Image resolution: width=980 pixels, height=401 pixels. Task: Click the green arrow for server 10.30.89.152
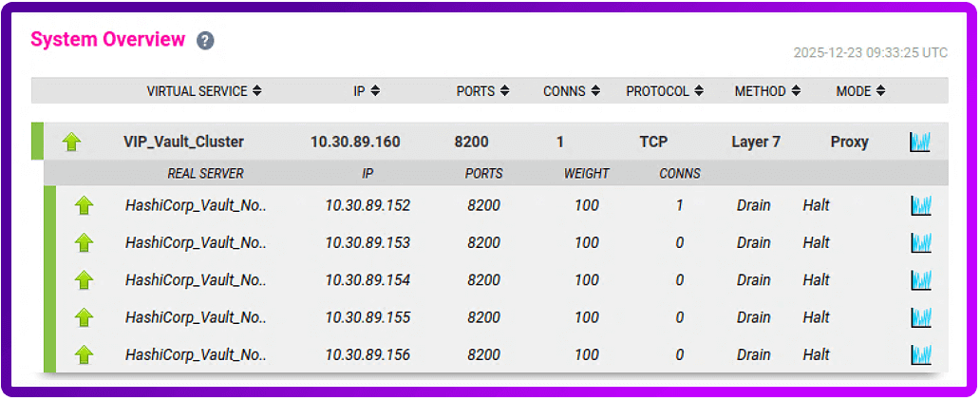[x=85, y=205]
